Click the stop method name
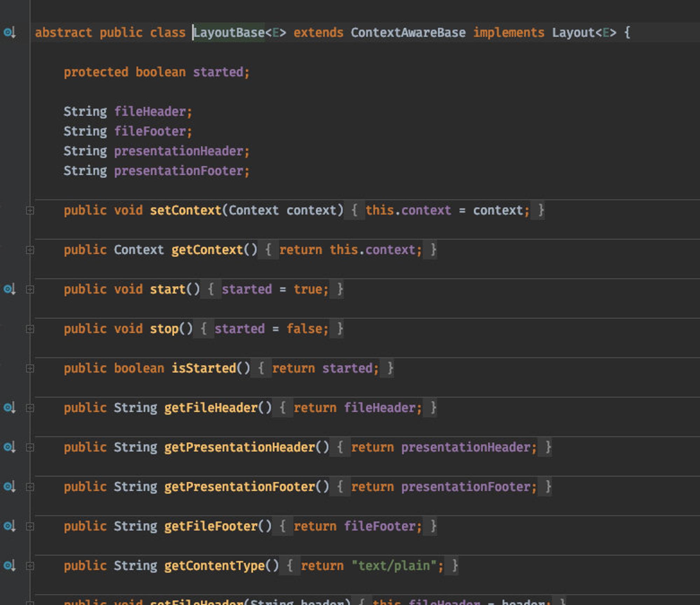 [164, 329]
